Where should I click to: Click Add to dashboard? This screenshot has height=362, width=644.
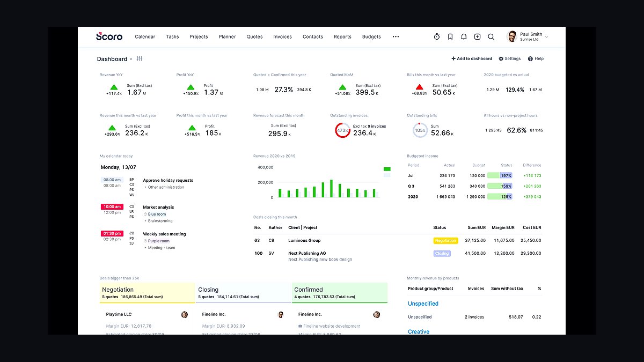click(472, 58)
